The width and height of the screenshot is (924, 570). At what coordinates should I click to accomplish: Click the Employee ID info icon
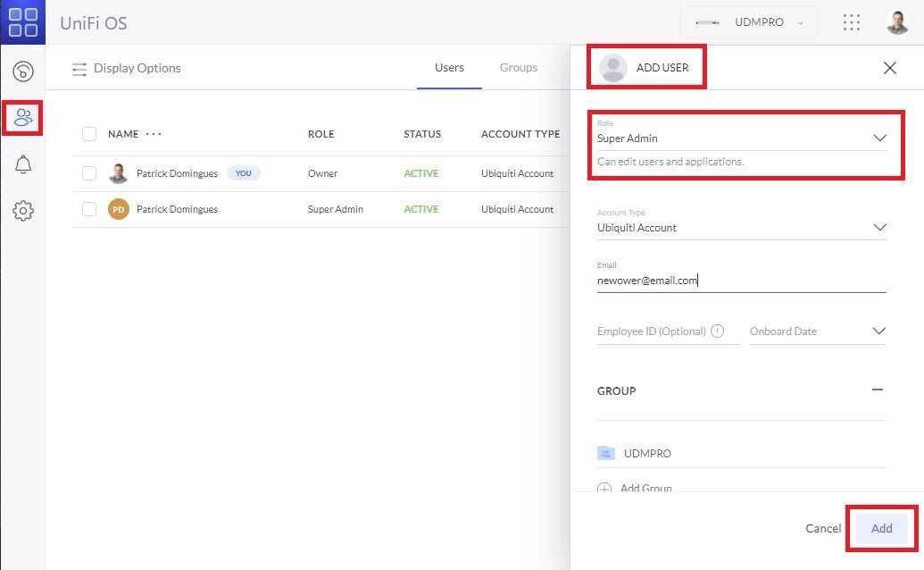point(717,331)
